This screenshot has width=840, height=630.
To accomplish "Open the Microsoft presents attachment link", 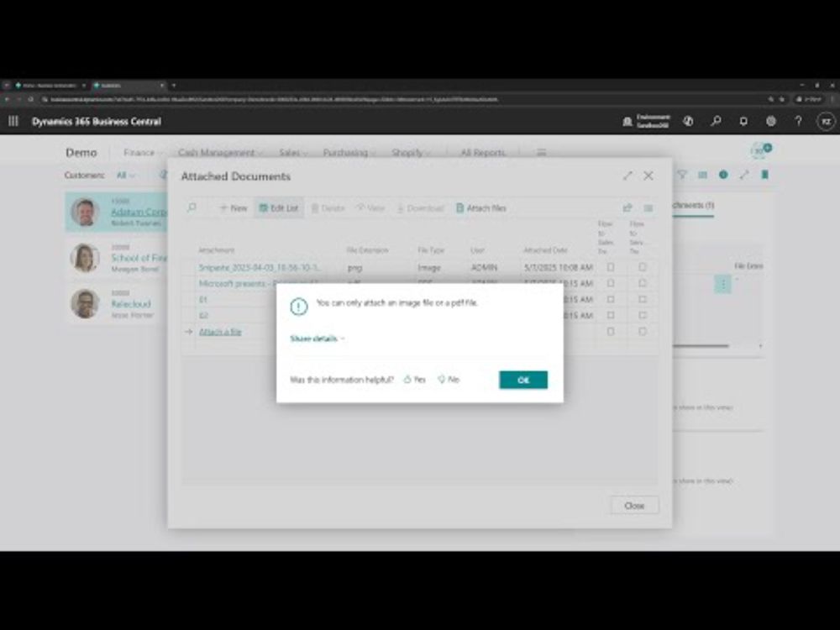I will pos(236,283).
